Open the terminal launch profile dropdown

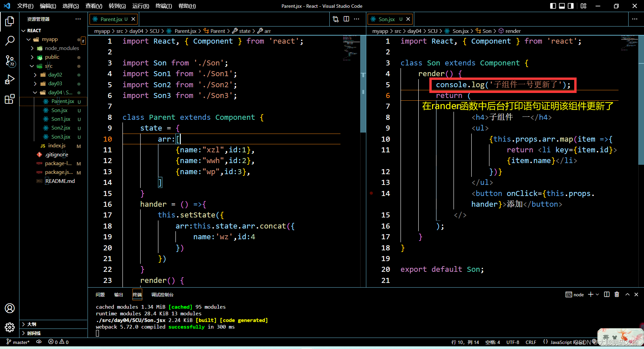point(597,294)
